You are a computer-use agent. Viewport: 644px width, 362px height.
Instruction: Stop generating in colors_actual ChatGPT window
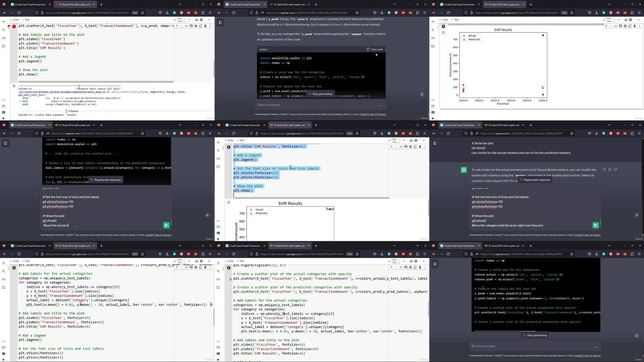pos(535,335)
